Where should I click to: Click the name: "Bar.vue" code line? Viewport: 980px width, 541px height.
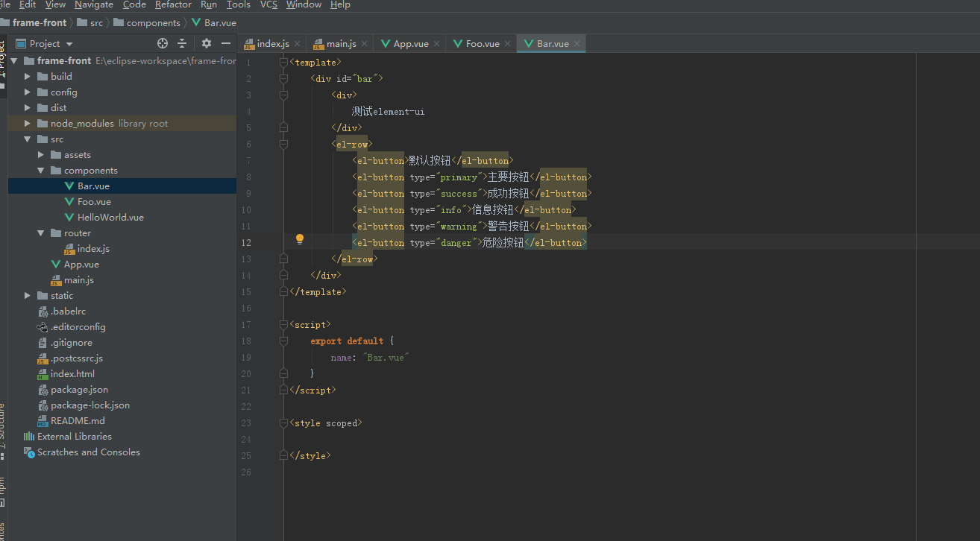(x=371, y=358)
